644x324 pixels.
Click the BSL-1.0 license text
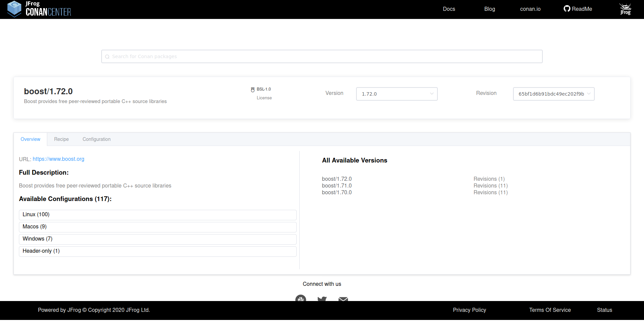pos(264,89)
